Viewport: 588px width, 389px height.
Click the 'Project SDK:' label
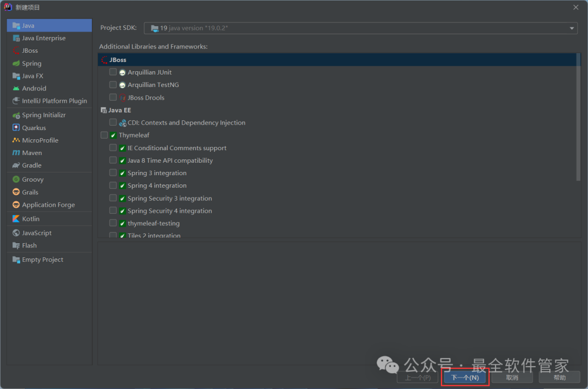pos(119,28)
